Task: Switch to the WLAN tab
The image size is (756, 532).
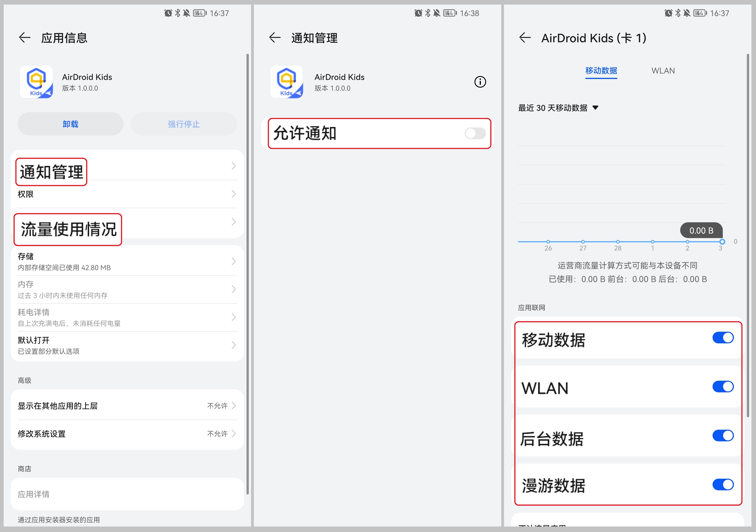Action: 663,71
